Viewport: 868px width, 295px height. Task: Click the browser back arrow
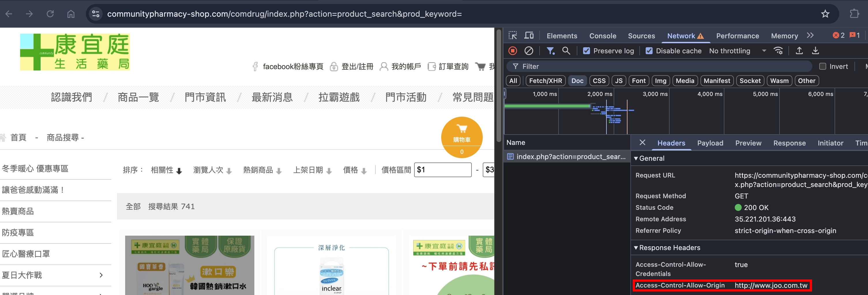9,14
